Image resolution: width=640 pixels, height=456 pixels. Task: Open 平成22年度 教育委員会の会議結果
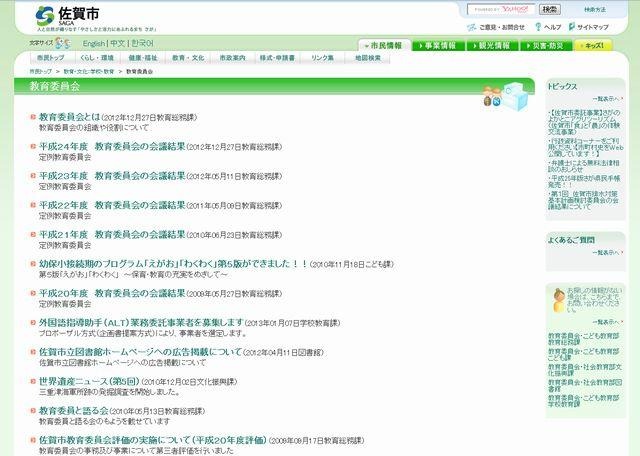coord(112,205)
